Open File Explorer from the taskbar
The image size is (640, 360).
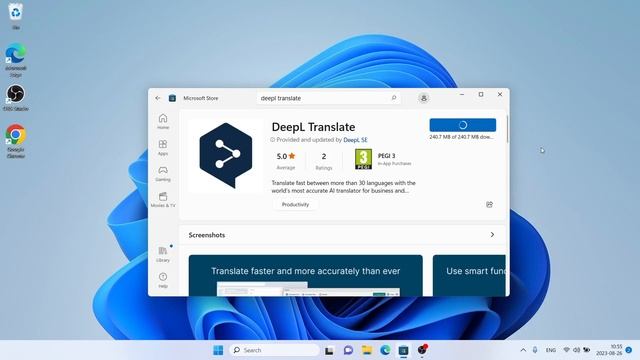367,350
